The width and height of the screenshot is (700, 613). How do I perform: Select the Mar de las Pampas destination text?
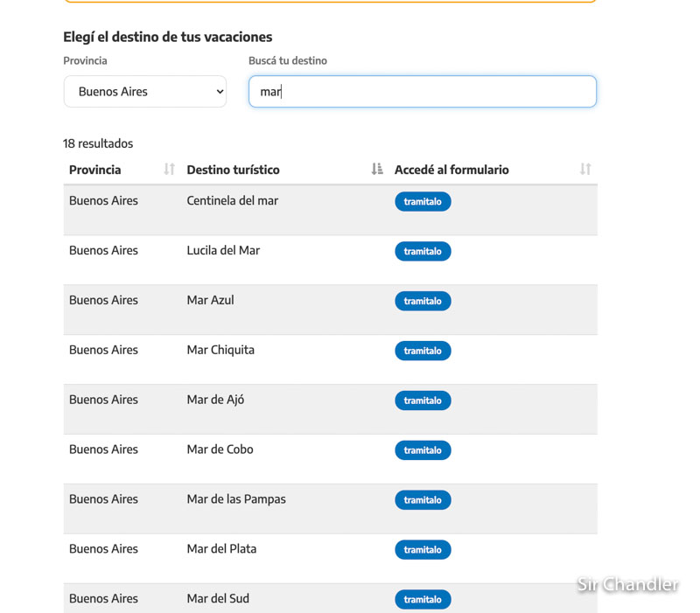(x=236, y=499)
